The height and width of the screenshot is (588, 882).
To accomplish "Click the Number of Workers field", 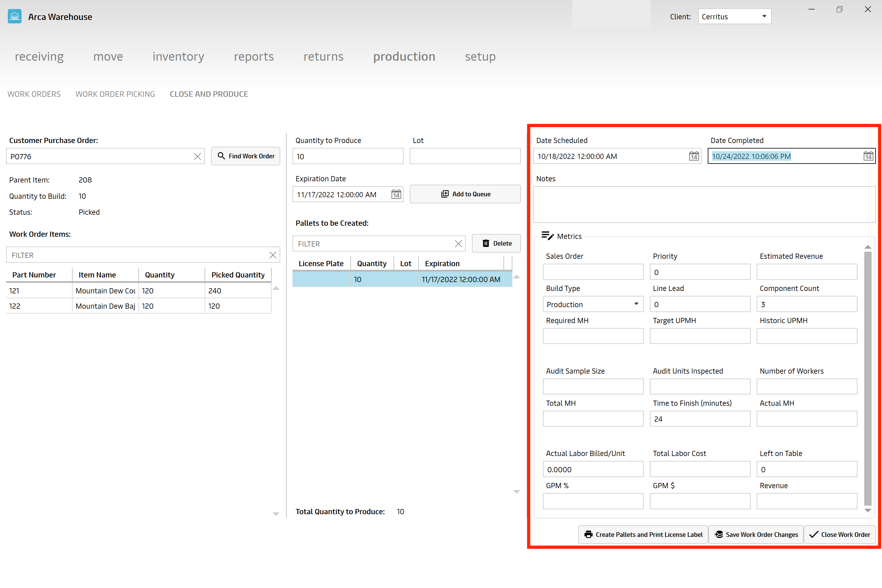I will pos(807,386).
